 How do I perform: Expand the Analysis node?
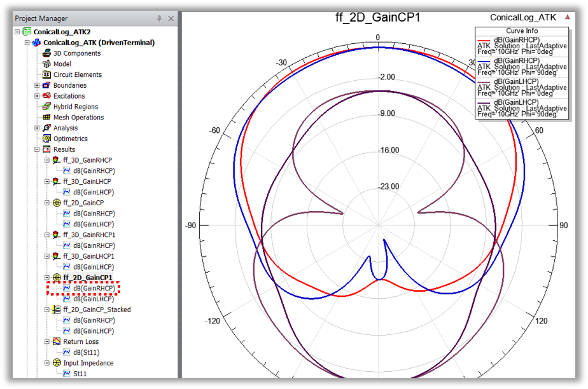tap(37, 128)
